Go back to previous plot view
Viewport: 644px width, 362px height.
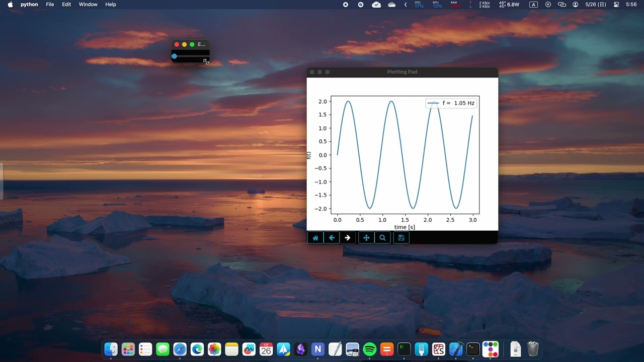coord(332,238)
